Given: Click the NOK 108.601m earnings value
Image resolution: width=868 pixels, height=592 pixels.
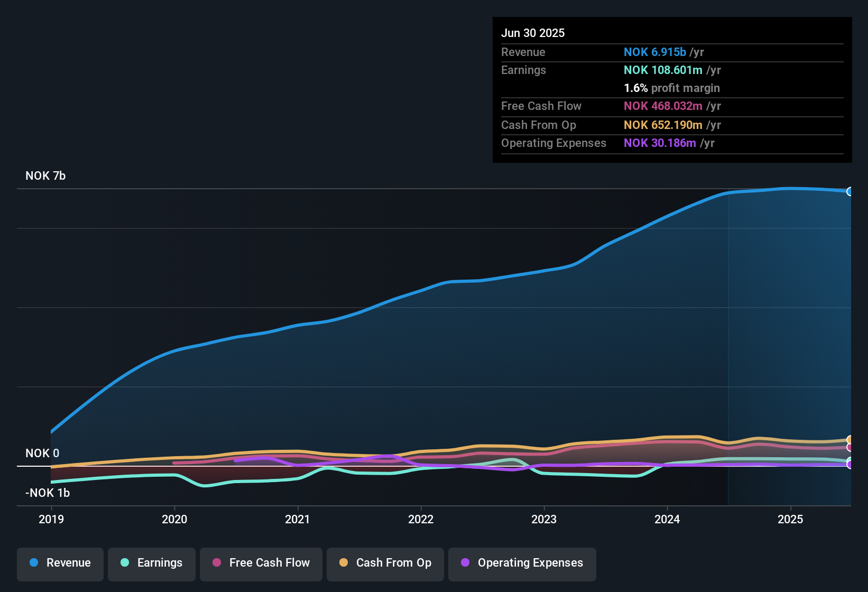Looking at the screenshot, I should (663, 70).
